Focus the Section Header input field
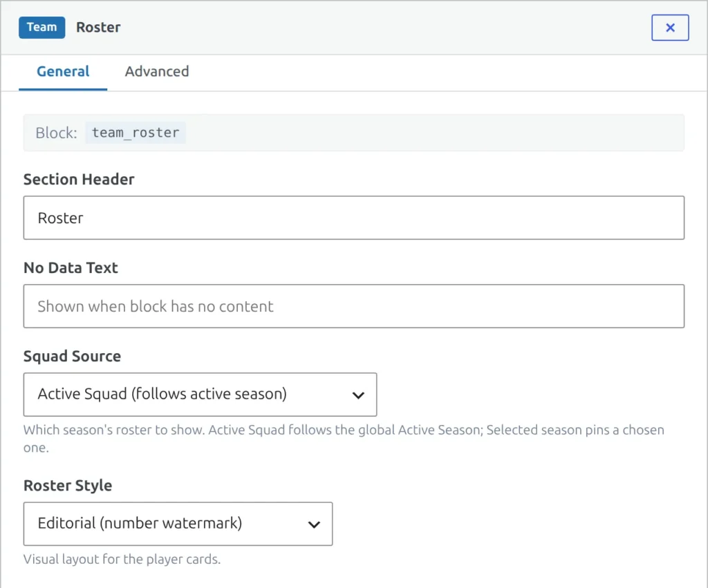Screen dimensions: 708x588 click(x=354, y=218)
